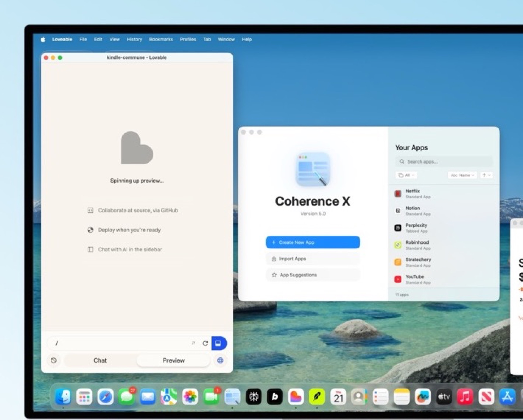Click App Suggestions button

313,275
